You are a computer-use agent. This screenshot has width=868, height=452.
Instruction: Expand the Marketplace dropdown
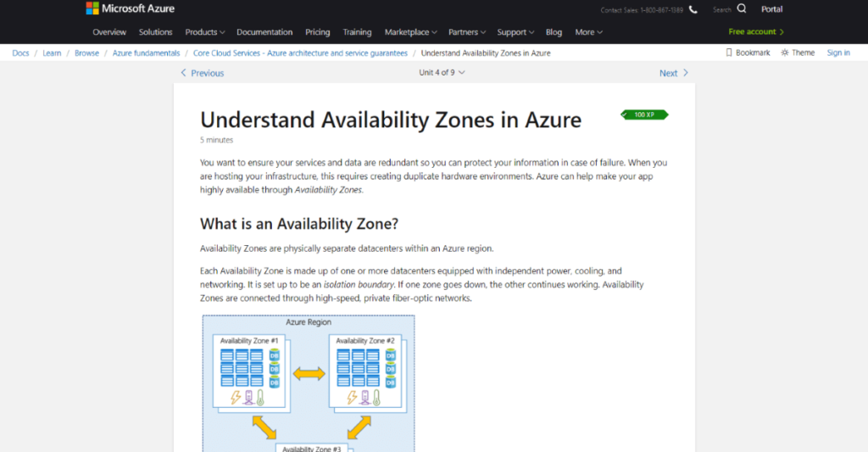(411, 32)
